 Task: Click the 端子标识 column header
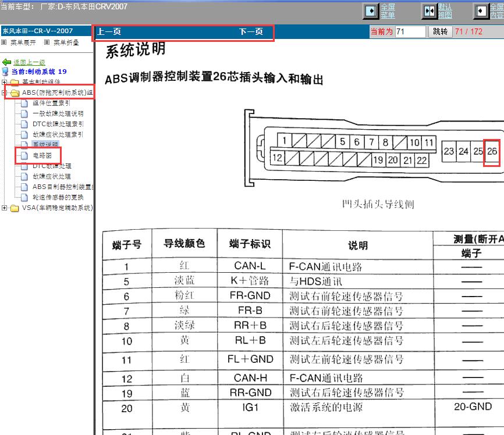click(x=250, y=244)
